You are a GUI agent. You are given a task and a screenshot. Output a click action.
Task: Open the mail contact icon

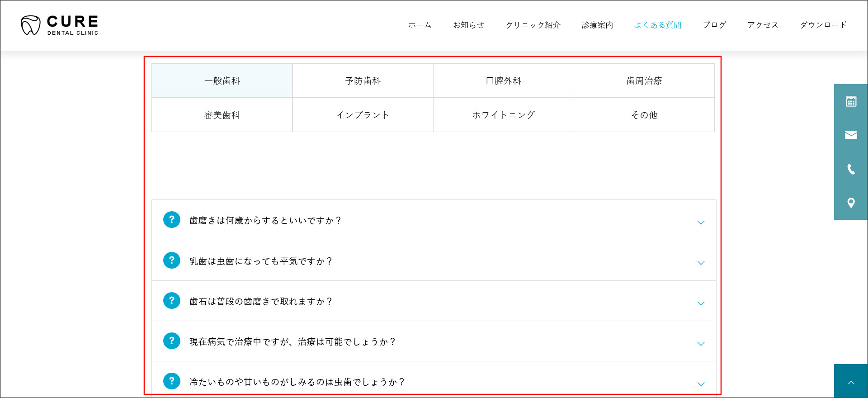[851, 135]
